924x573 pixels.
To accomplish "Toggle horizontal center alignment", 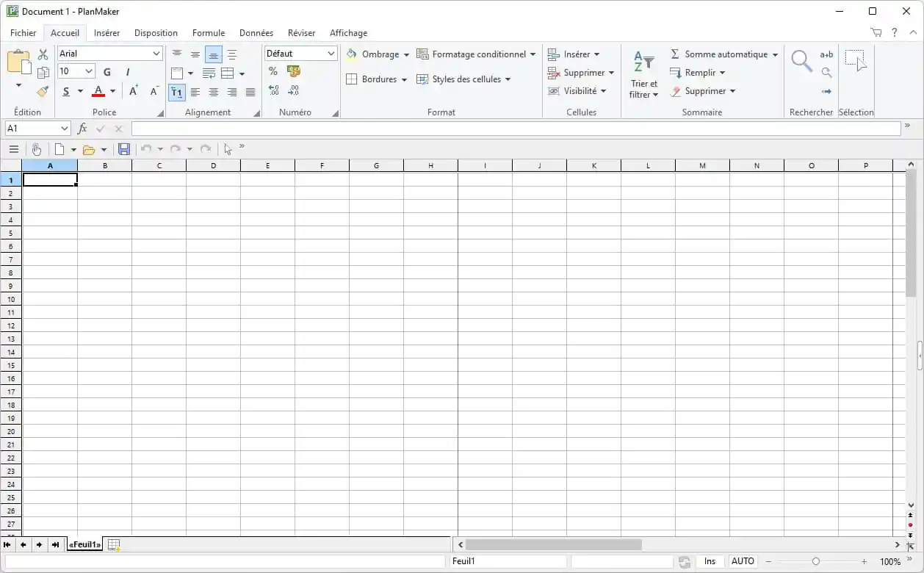I will pyautogui.click(x=214, y=92).
